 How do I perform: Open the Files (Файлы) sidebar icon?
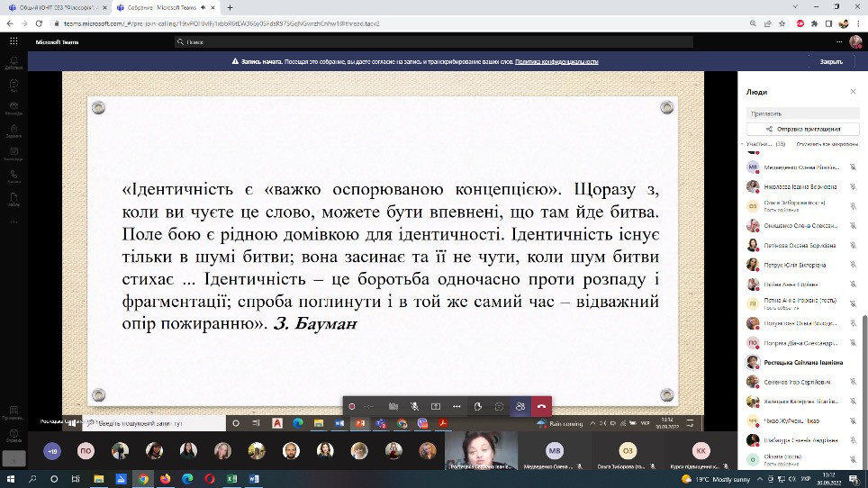click(14, 199)
